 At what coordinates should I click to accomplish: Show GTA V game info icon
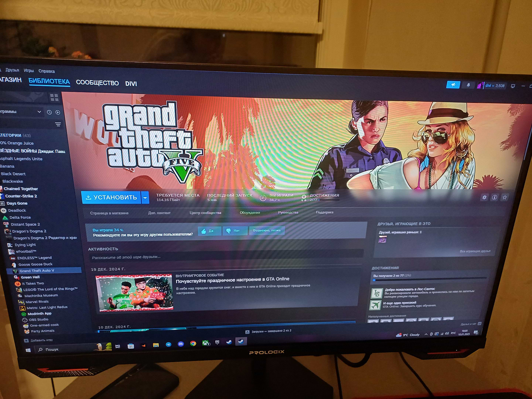[x=494, y=198]
